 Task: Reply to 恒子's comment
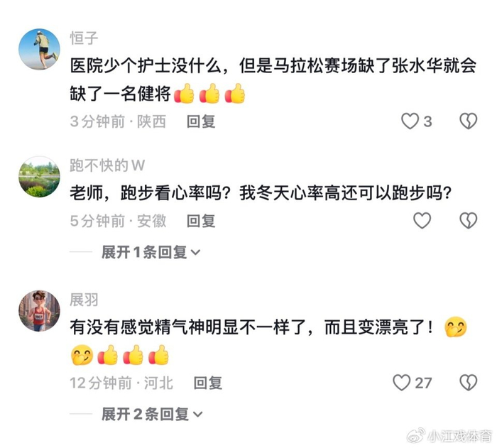point(201,121)
